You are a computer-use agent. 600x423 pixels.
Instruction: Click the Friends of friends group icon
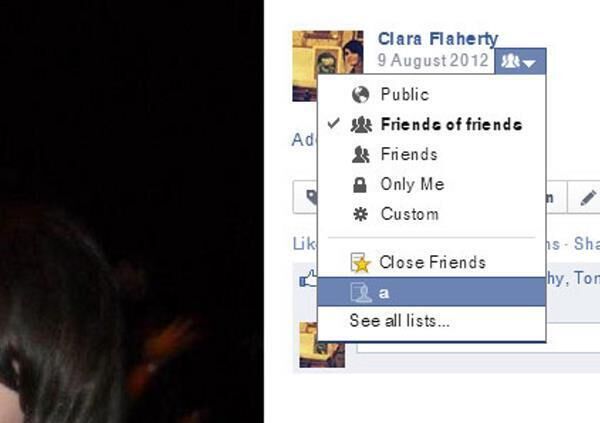pyautogui.click(x=361, y=125)
